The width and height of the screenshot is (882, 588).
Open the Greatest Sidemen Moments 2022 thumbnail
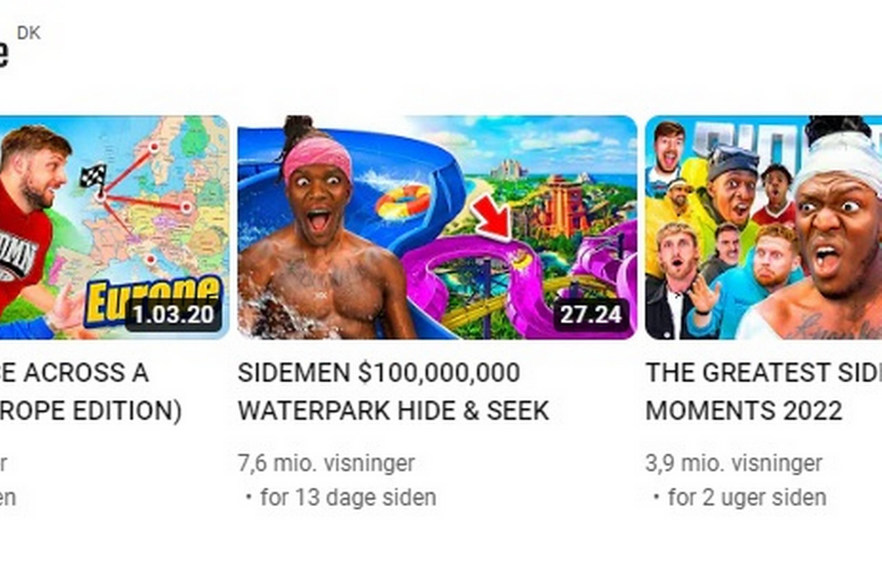coord(763,227)
